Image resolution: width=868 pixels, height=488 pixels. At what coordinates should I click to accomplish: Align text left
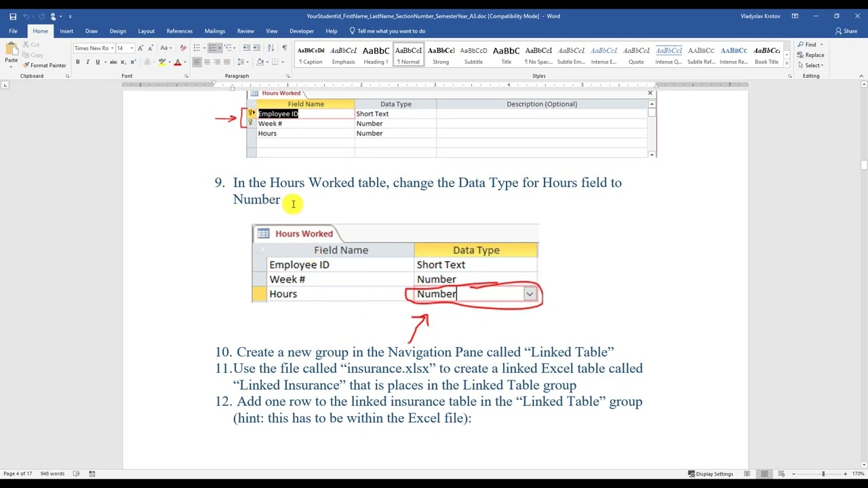(197, 62)
